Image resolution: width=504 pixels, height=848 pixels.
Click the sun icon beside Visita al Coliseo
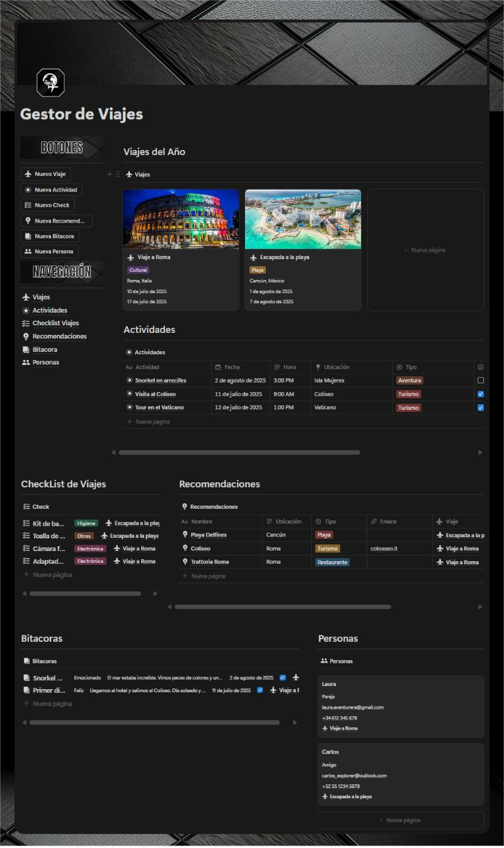pyautogui.click(x=130, y=394)
